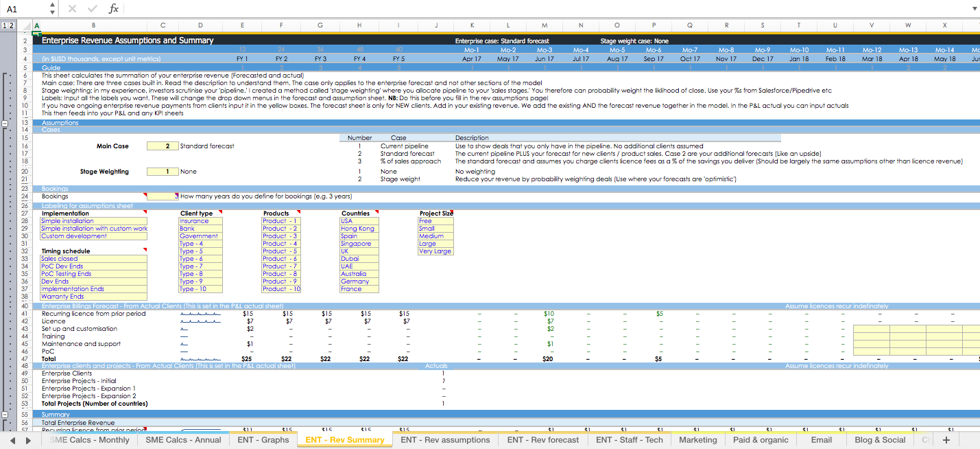Select row 16 header
The height and width of the screenshot is (449, 980).
point(25,146)
